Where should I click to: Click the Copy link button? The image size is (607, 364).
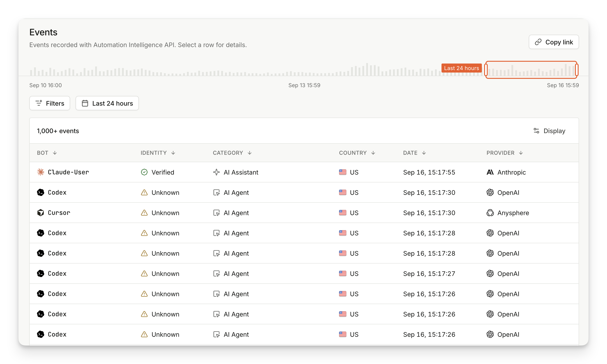[x=554, y=42]
